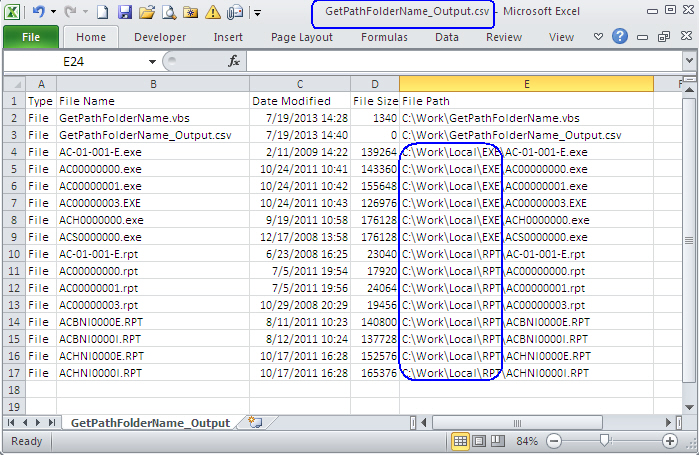Click the Redo arrow icon
Screen dimensions: 699x455
click(x=70, y=12)
